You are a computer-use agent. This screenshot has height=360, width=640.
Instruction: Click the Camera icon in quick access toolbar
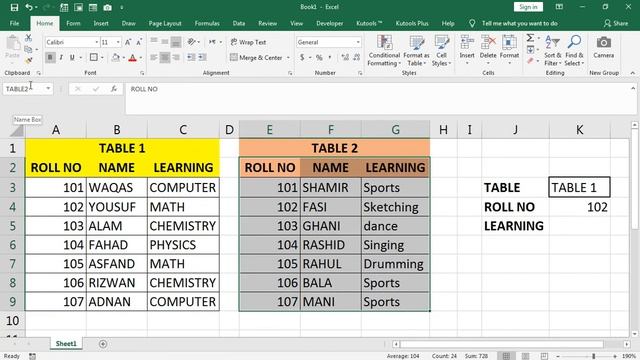108,7
